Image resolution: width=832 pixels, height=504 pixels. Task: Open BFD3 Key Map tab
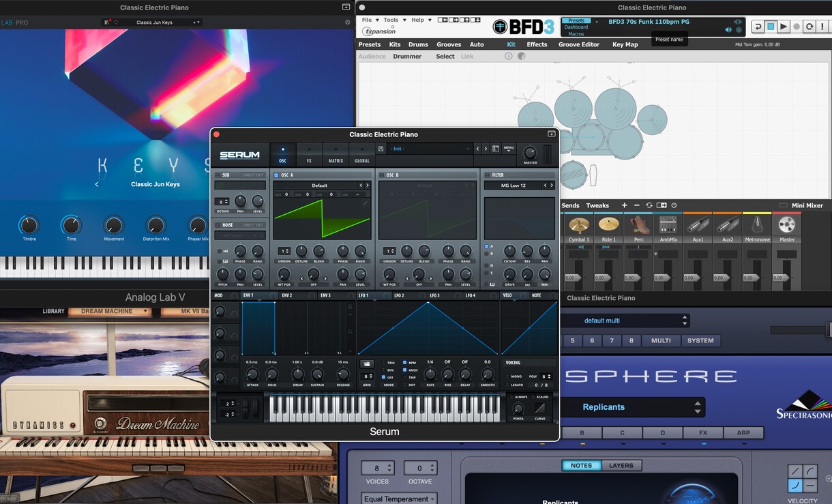click(x=625, y=44)
